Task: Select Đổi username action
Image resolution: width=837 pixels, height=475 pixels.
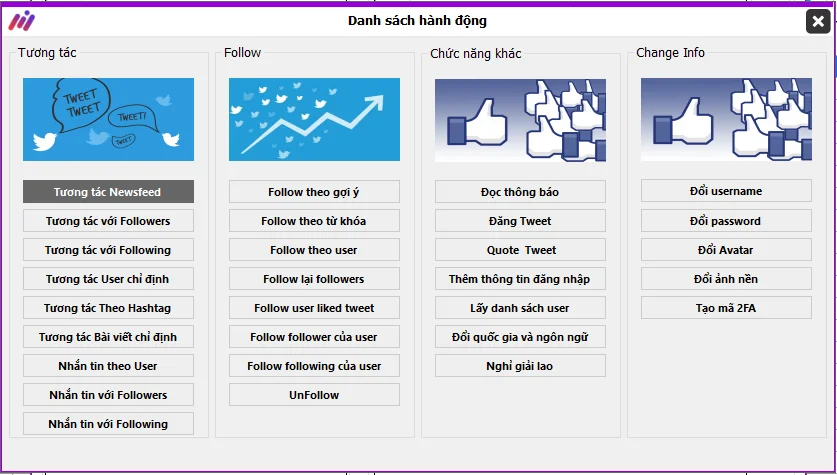Action: click(726, 191)
